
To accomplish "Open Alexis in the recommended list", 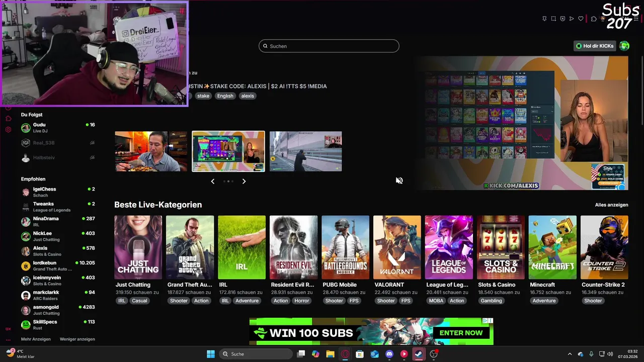I will click(58, 251).
